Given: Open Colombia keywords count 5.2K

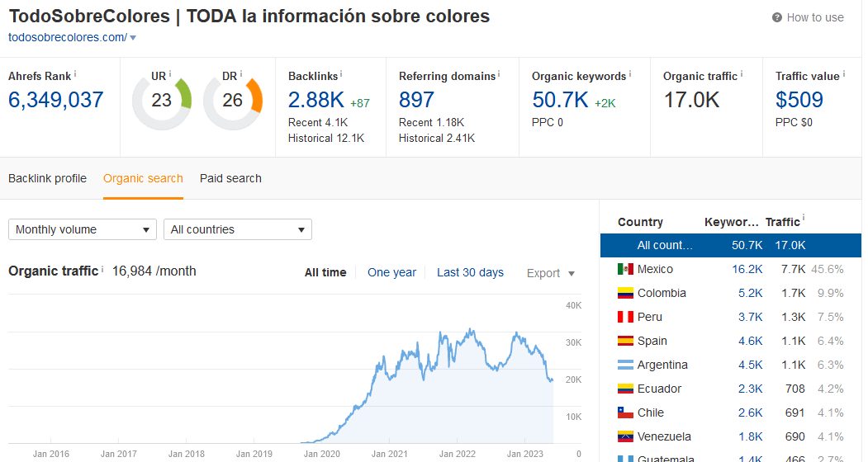Looking at the screenshot, I should click(750, 293).
